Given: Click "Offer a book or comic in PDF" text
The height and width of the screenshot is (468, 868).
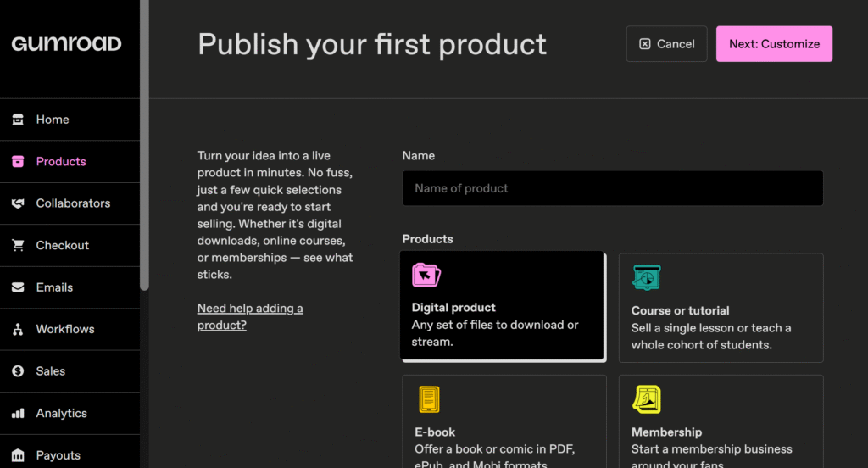Looking at the screenshot, I should [494, 456].
